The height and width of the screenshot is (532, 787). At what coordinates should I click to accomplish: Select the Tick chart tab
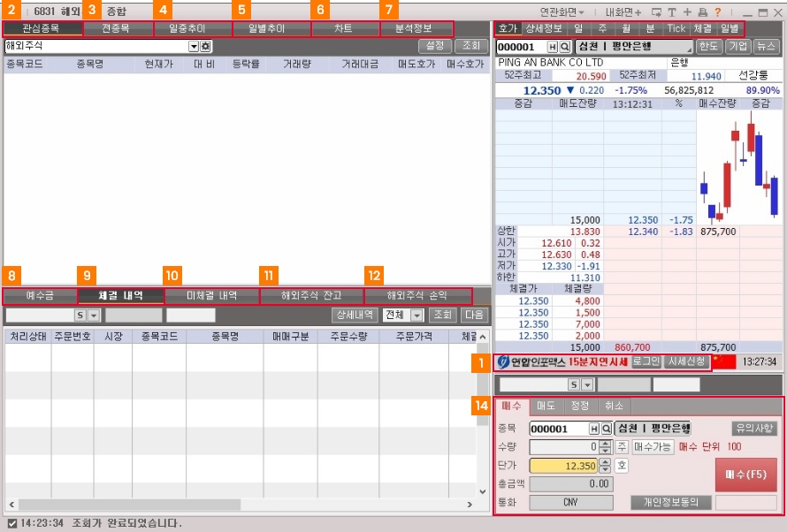676,28
